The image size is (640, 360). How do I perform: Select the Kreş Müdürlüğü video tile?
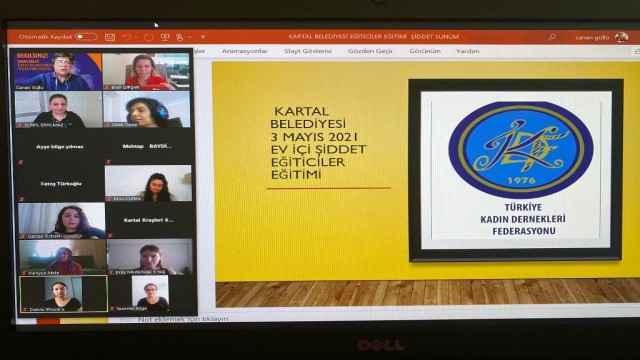point(150,257)
